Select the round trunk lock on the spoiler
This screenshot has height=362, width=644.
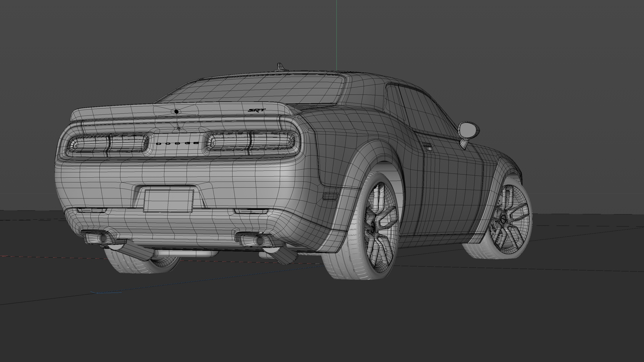(x=176, y=111)
